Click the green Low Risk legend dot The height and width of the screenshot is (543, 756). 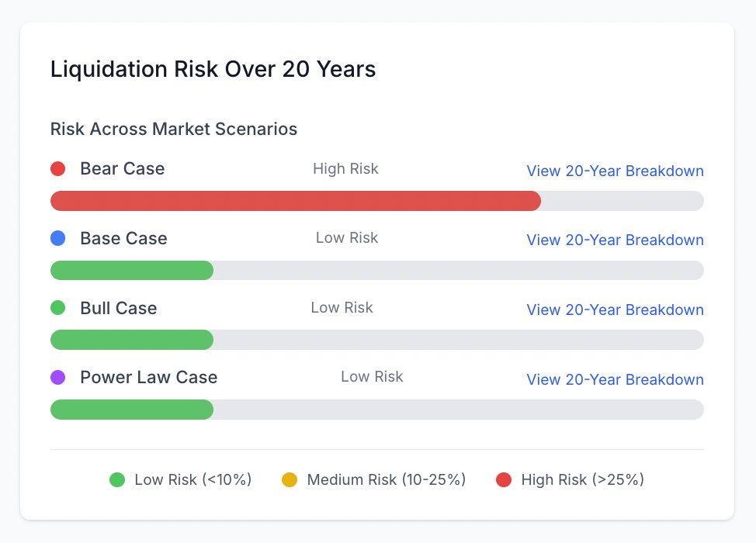[117, 479]
